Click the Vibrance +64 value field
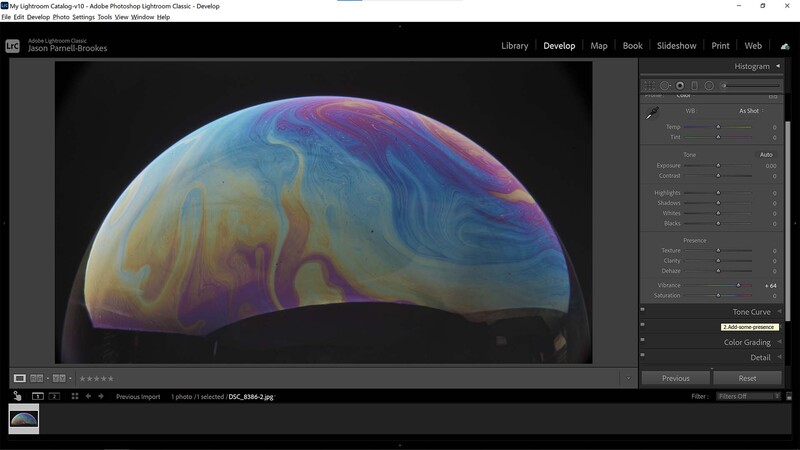This screenshot has height=450, width=800. (x=770, y=286)
